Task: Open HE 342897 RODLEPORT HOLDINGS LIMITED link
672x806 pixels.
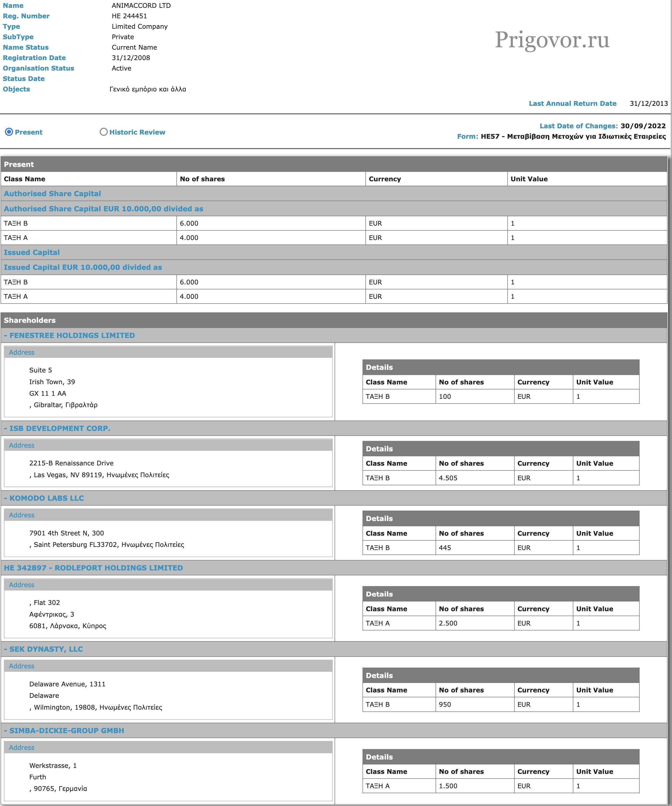Action: [x=93, y=568]
